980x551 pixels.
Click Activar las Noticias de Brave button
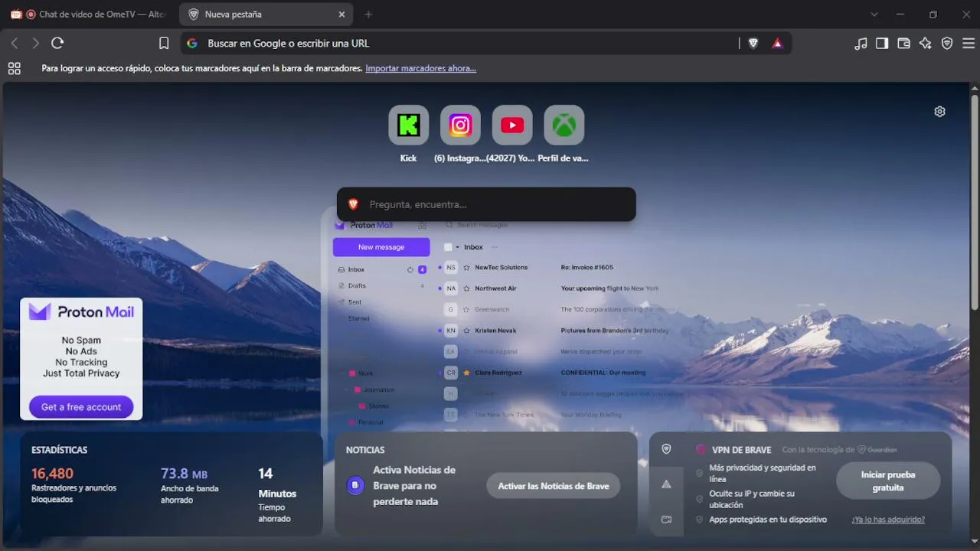pos(554,486)
